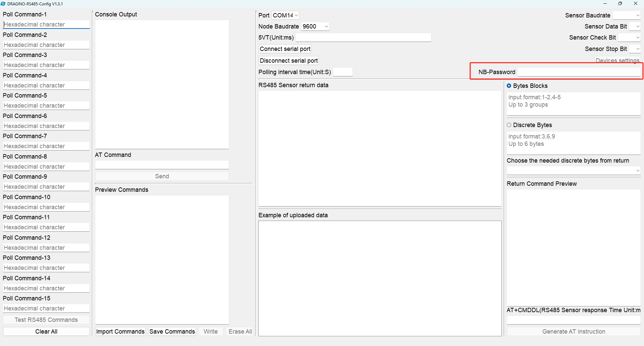Click the Clear All button
This screenshot has width=644, height=346.
pos(46,332)
